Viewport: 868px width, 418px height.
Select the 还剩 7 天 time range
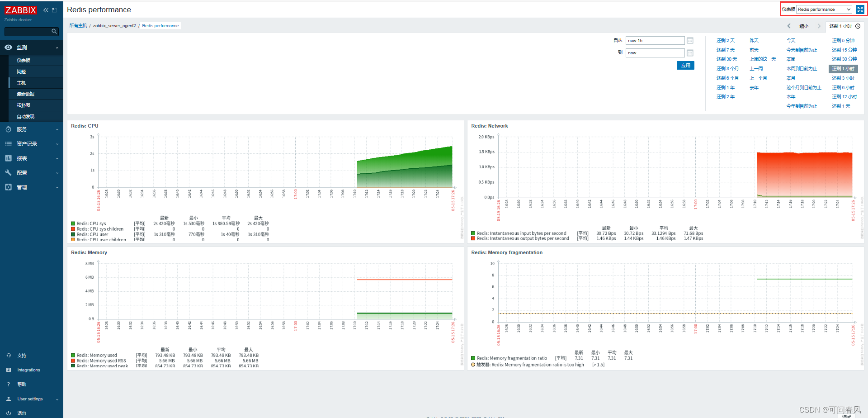click(726, 50)
